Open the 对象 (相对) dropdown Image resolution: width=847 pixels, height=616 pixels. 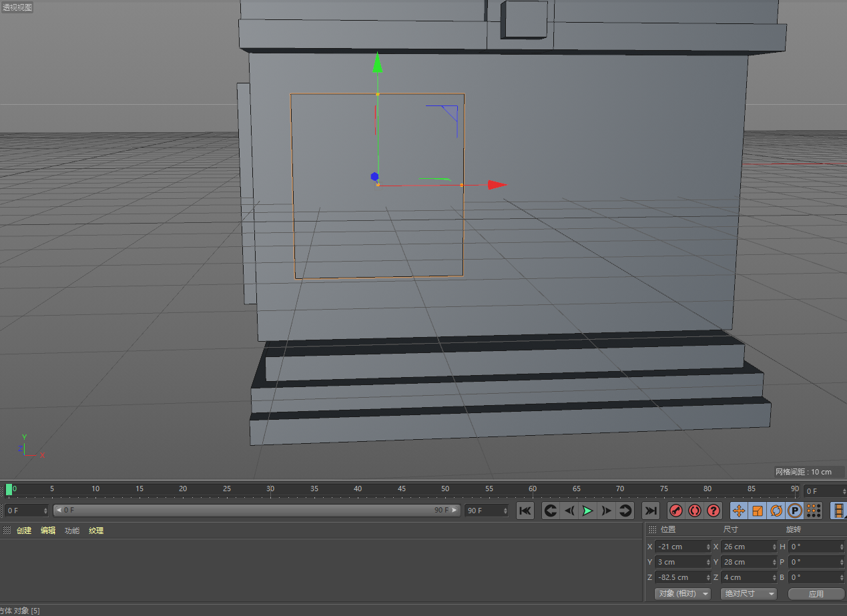pyautogui.click(x=683, y=593)
